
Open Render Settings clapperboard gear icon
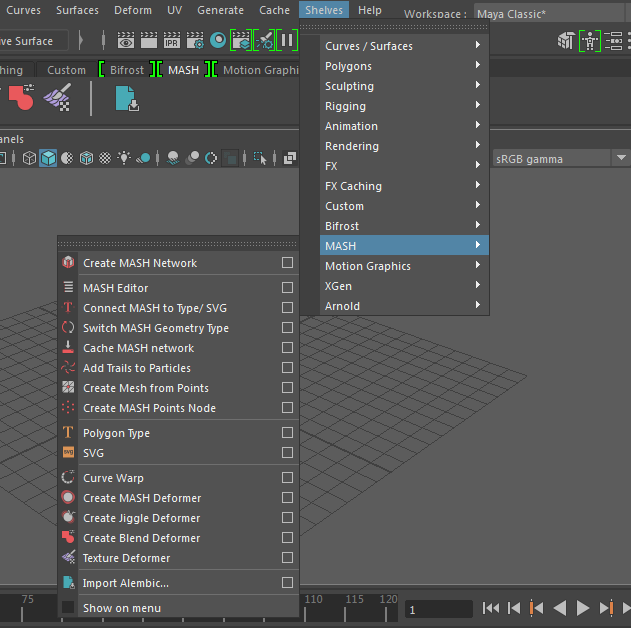click(x=195, y=40)
